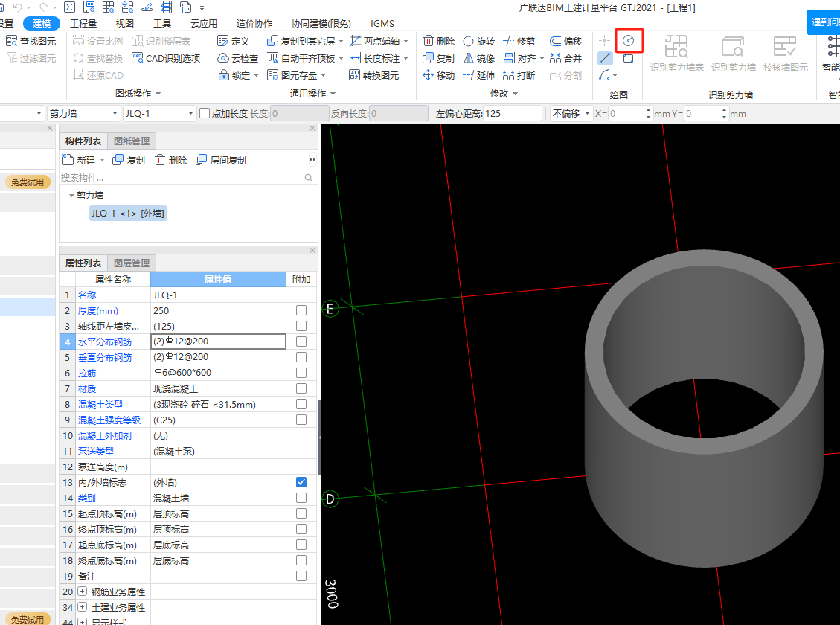Open the IGMS ribbon tab
The width and height of the screenshot is (840, 625).
(382, 24)
